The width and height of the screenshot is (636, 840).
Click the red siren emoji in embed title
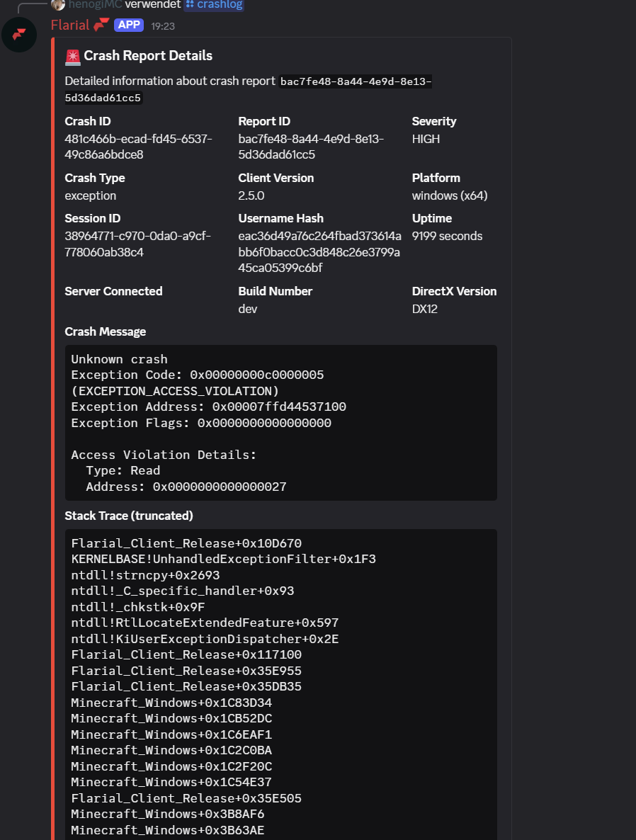tap(72, 56)
